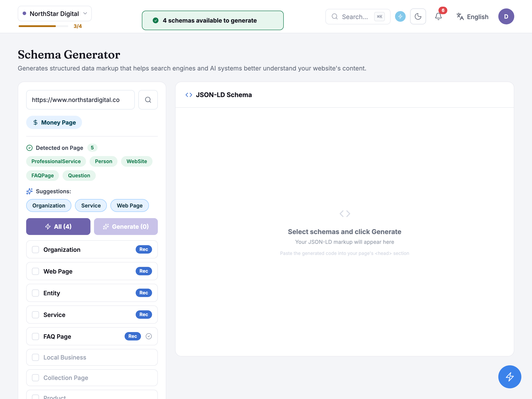Click the light-blue lightning icon in header

(x=400, y=17)
